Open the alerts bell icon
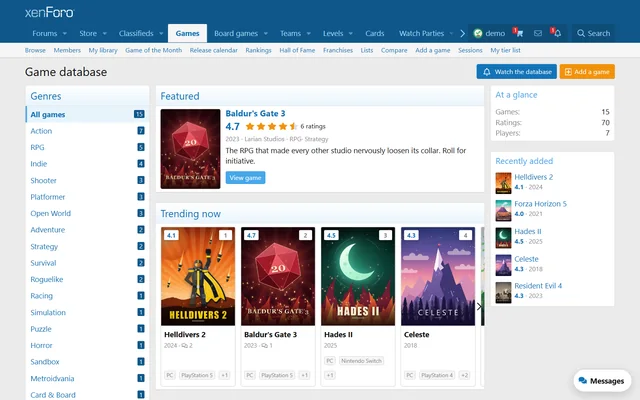The image size is (640, 400). [557, 33]
